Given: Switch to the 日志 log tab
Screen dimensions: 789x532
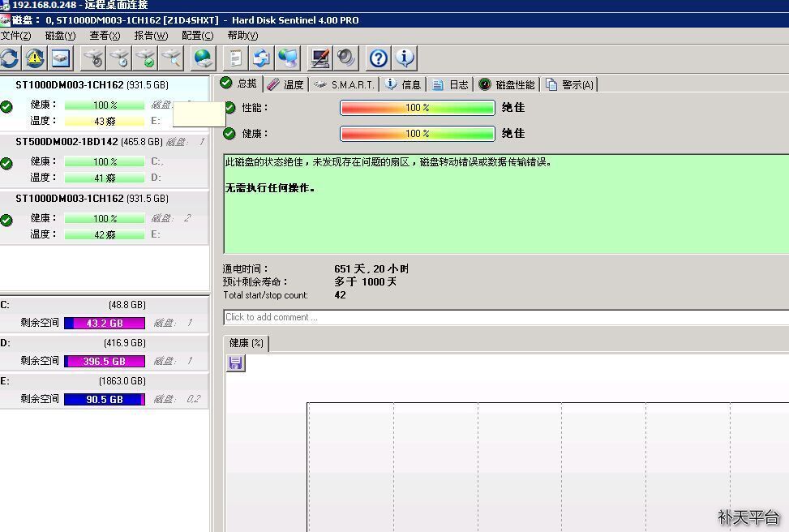Looking at the screenshot, I should coord(451,85).
